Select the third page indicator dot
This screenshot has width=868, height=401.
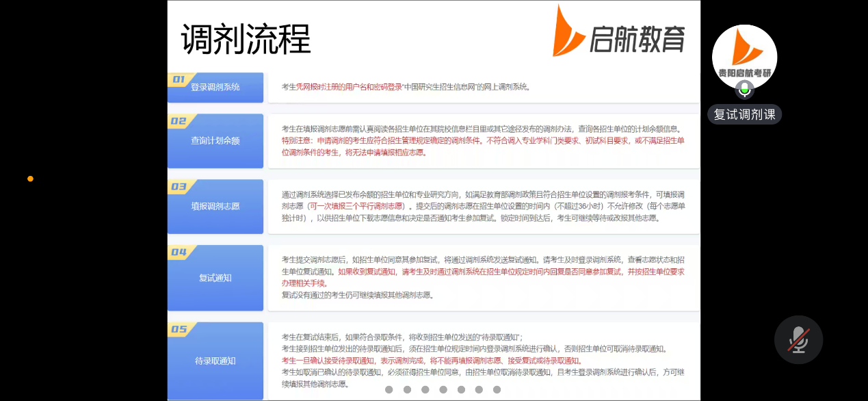tap(425, 389)
